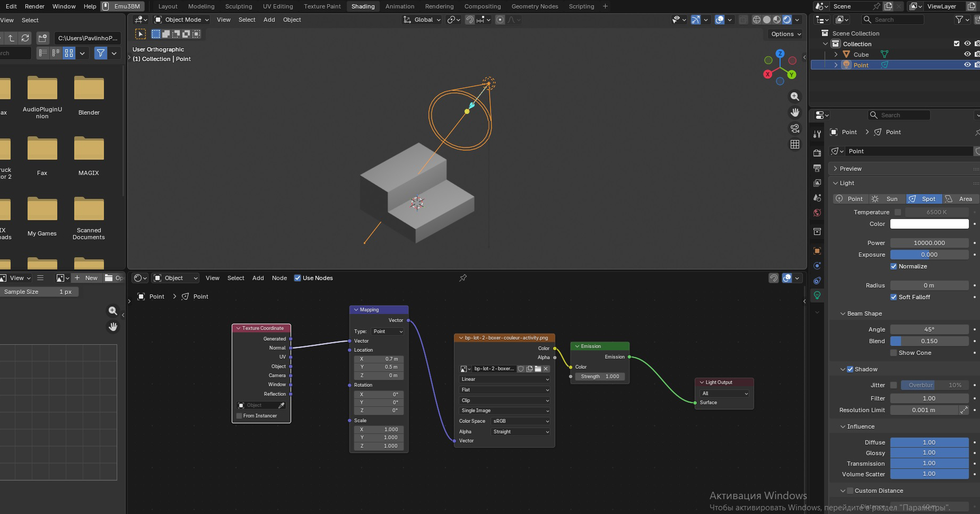Viewport: 980px width, 514px height.
Task: Click the white light Color swatch
Action: coord(929,224)
